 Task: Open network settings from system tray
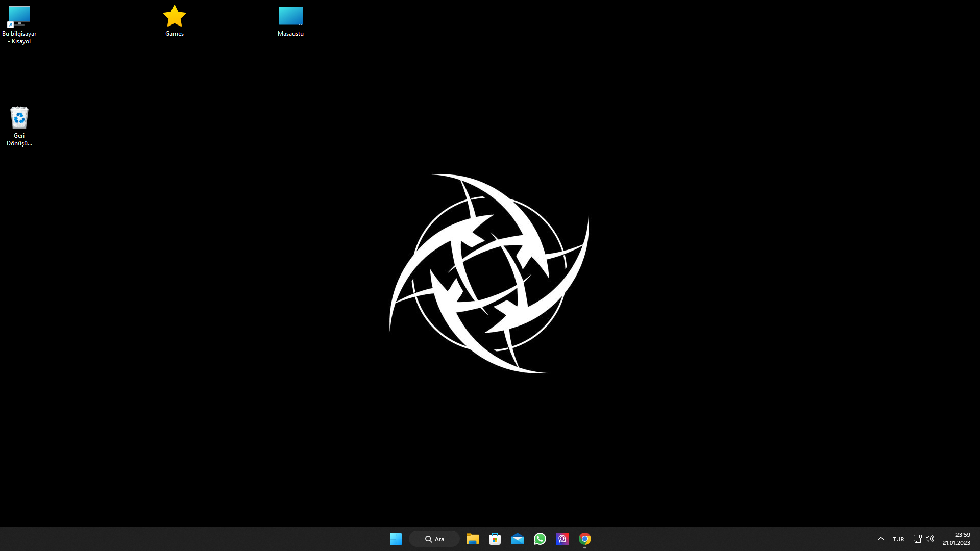(917, 539)
